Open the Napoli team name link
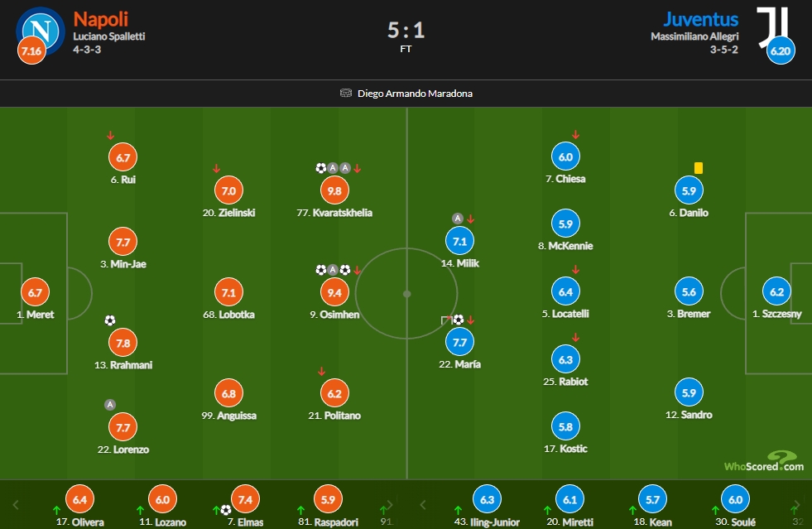 (100, 19)
